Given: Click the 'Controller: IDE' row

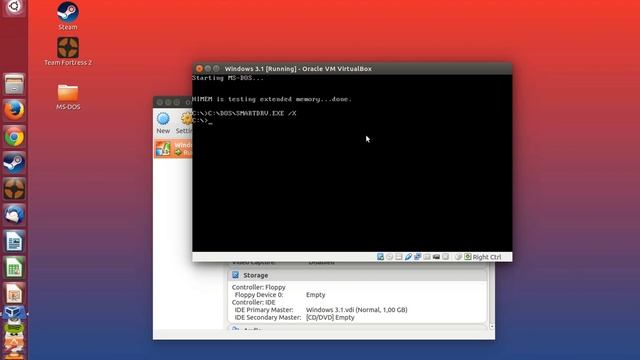Looking at the screenshot, I should click(253, 302).
